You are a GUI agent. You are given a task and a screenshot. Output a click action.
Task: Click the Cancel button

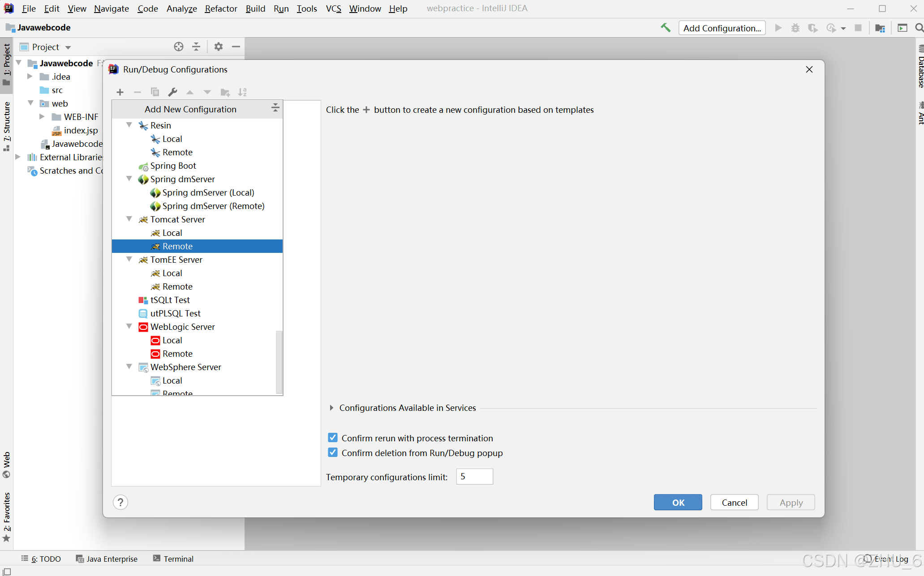[x=735, y=502]
